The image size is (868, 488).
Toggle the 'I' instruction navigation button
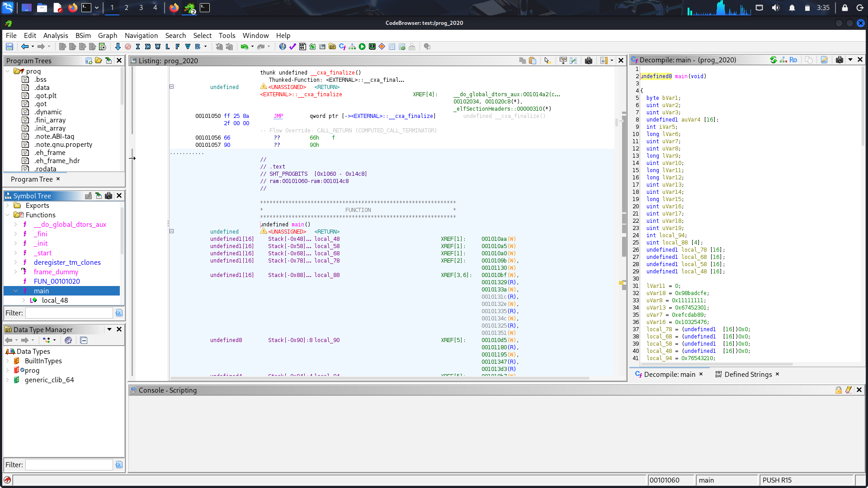tap(138, 47)
